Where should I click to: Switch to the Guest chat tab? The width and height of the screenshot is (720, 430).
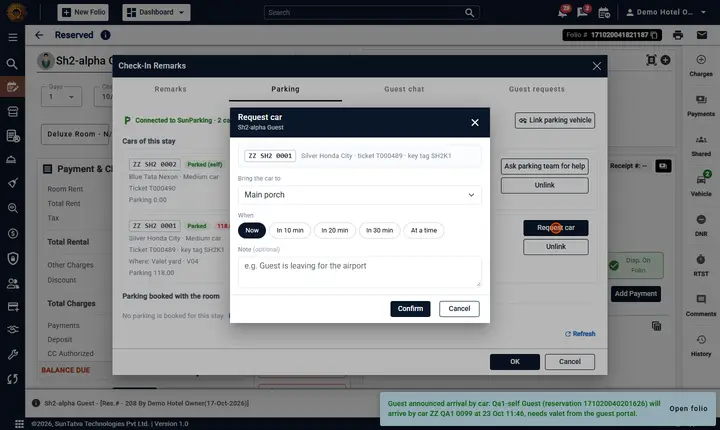coord(404,89)
